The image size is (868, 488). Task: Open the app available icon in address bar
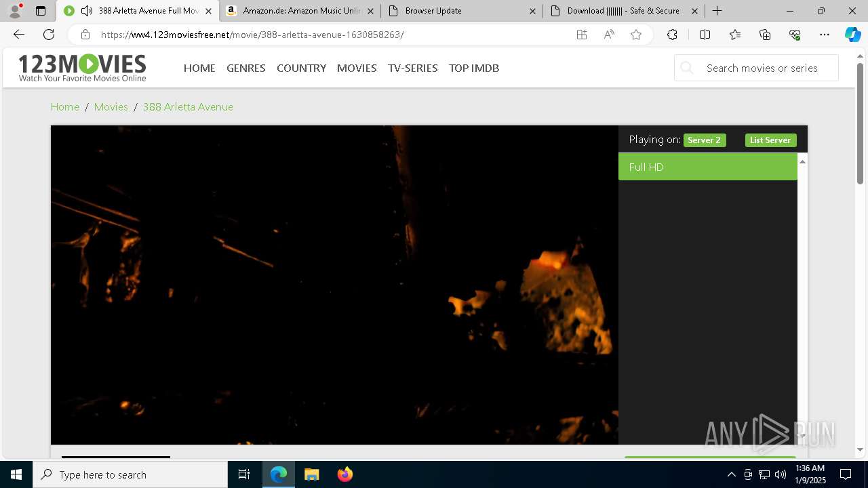coord(582,35)
